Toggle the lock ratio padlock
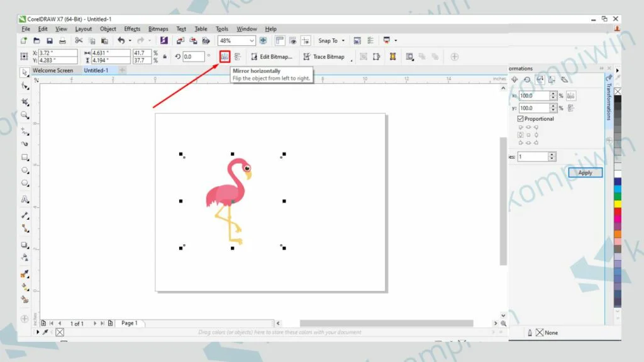The width and height of the screenshot is (644, 362). (165, 57)
